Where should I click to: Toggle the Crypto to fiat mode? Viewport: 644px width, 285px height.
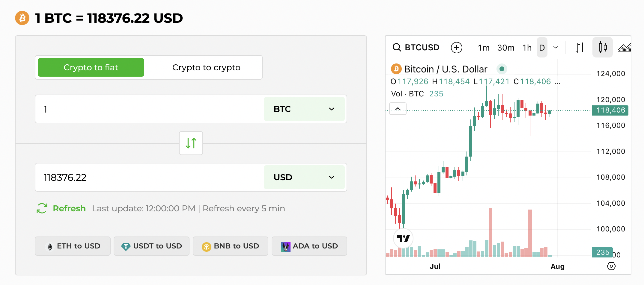(91, 67)
